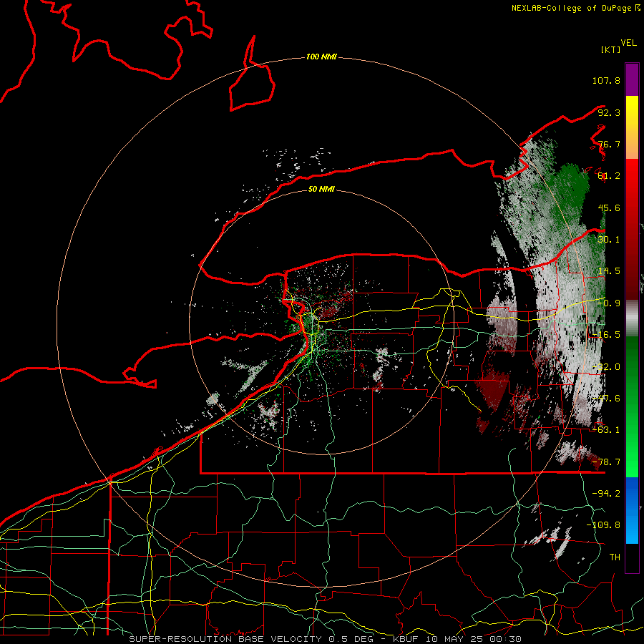The height and width of the screenshot is (644, 644).
Task: Select the 92.3 scale value
Action: (609, 112)
